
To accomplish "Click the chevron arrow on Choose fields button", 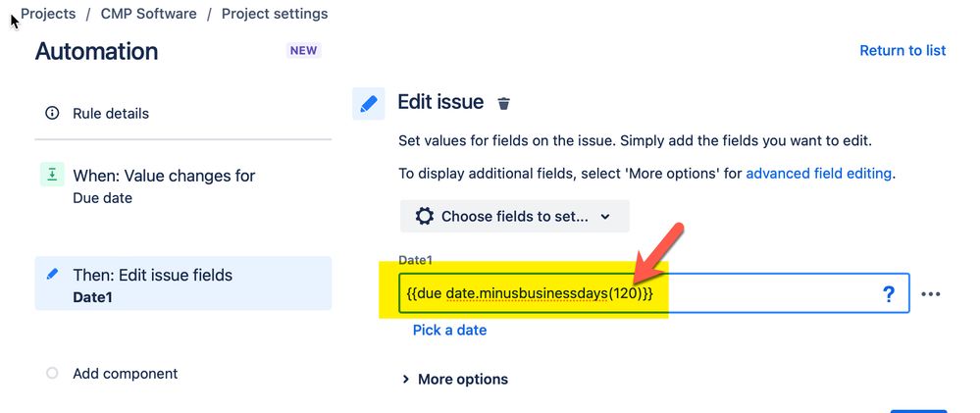I will pyautogui.click(x=604, y=217).
